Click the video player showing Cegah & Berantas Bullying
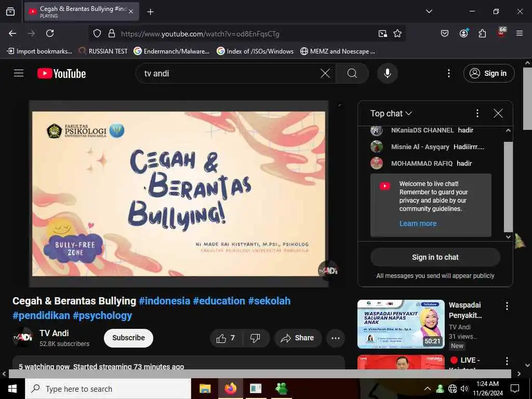 179,194
